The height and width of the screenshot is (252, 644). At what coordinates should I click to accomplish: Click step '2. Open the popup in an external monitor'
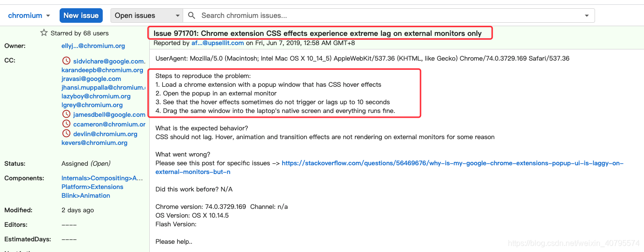tap(216, 93)
